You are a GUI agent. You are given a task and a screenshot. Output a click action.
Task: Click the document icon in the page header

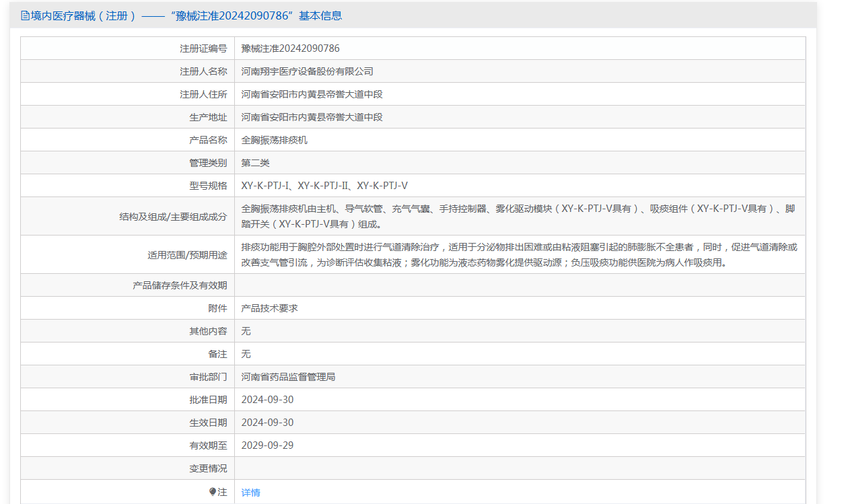click(26, 15)
